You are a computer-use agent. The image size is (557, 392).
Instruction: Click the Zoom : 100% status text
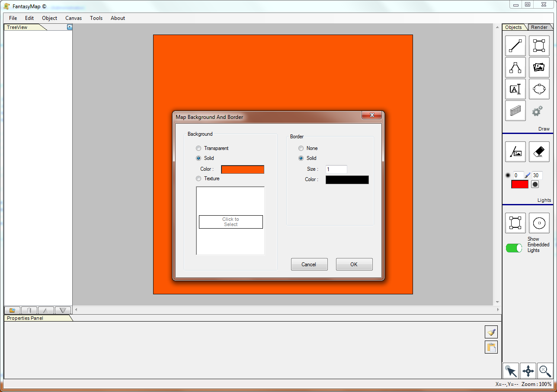pyautogui.click(x=536, y=384)
